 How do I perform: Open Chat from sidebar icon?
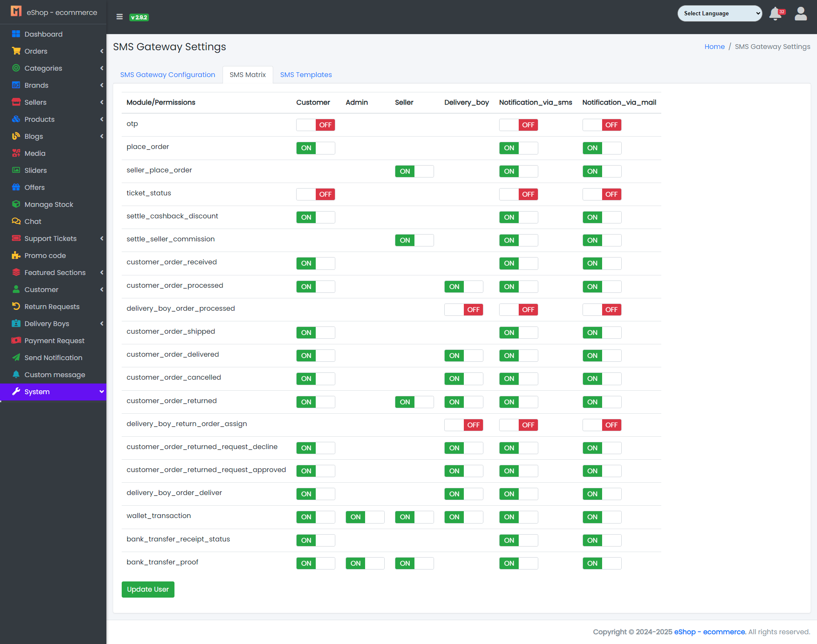[16, 221]
